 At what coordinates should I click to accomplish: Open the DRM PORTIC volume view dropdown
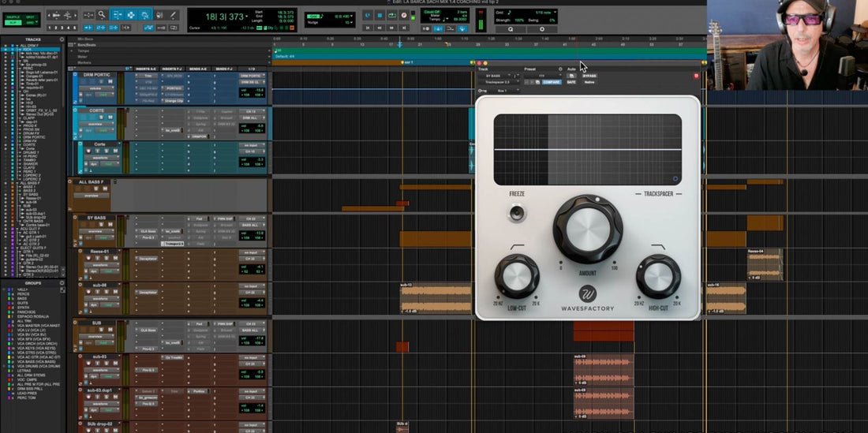point(98,89)
